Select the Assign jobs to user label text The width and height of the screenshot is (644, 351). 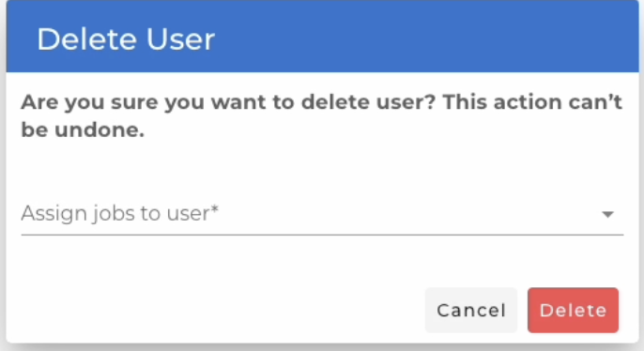(119, 213)
